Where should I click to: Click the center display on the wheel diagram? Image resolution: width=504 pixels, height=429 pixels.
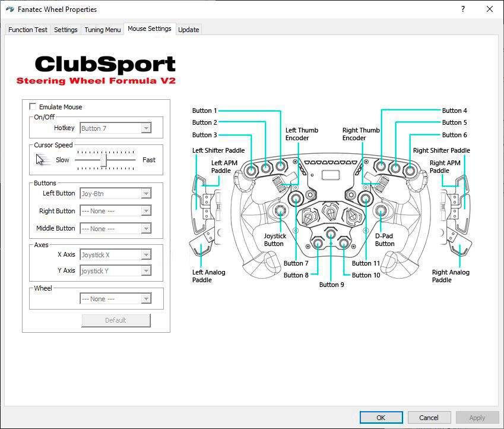coord(331,175)
